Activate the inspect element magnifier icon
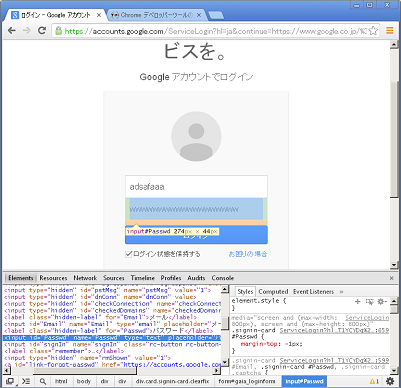This screenshot has width=401, height=388. click(x=43, y=381)
